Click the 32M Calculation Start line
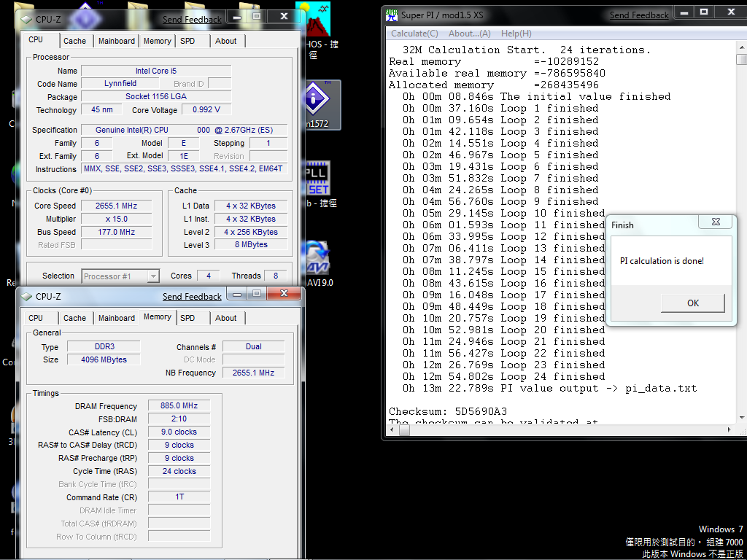 pyautogui.click(x=527, y=50)
